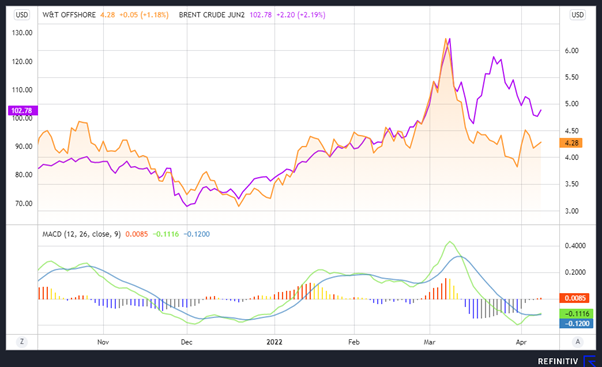Click the 130.00 left axis label

[x=22, y=33]
